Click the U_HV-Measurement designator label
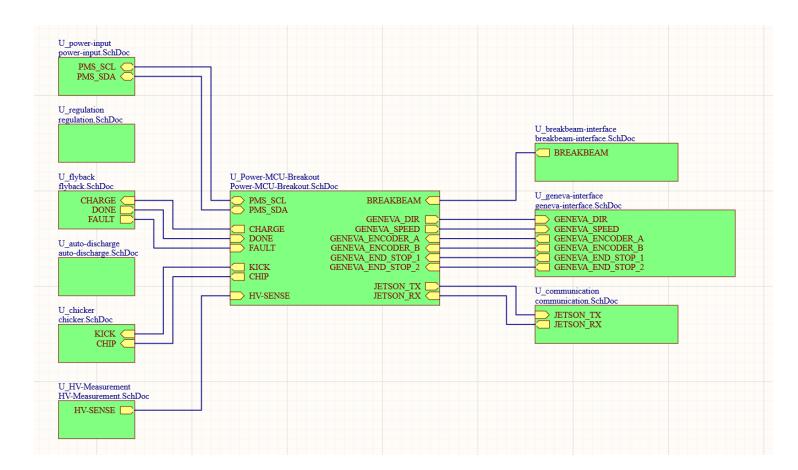 click(x=94, y=387)
